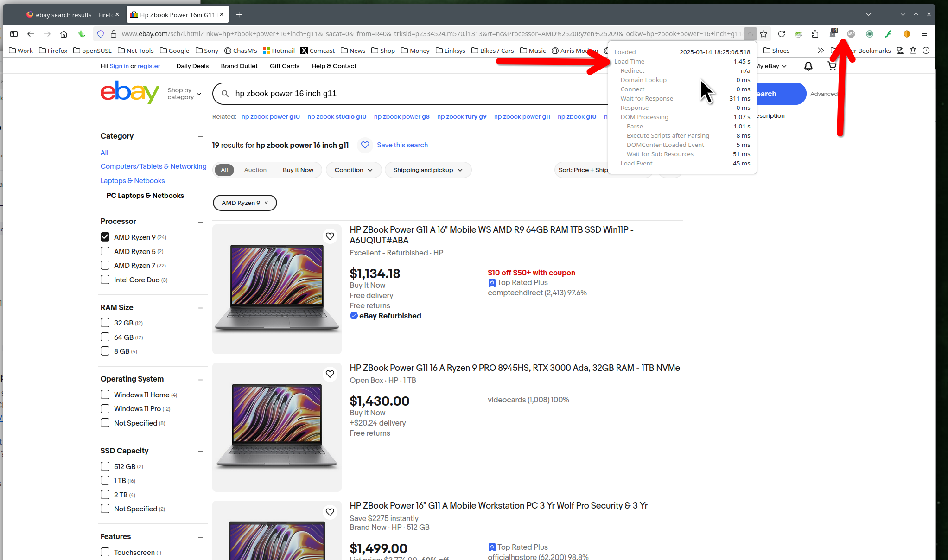Click the green Flash-style f extension icon
This screenshot has width=948, height=560.
click(888, 34)
